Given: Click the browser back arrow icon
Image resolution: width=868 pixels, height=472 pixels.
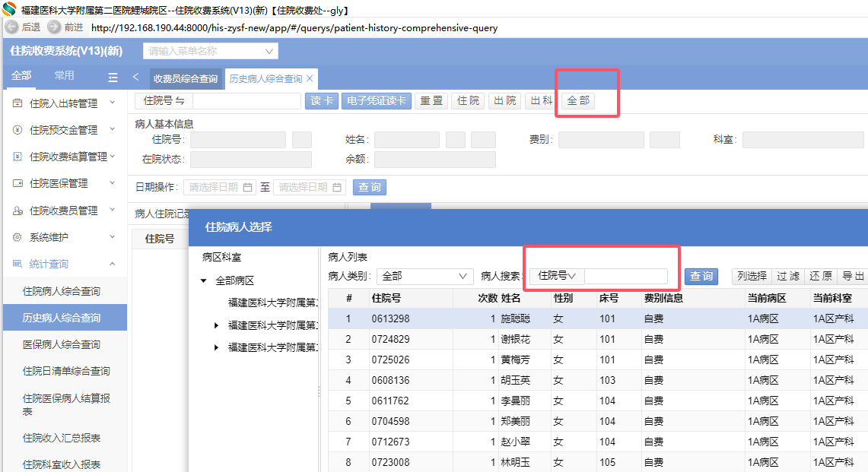Looking at the screenshot, I should [11, 27].
